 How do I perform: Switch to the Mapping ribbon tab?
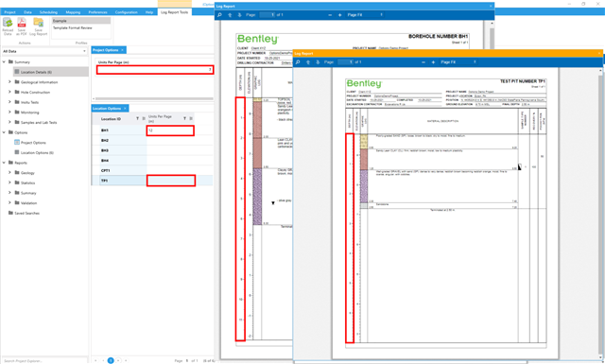tap(73, 12)
